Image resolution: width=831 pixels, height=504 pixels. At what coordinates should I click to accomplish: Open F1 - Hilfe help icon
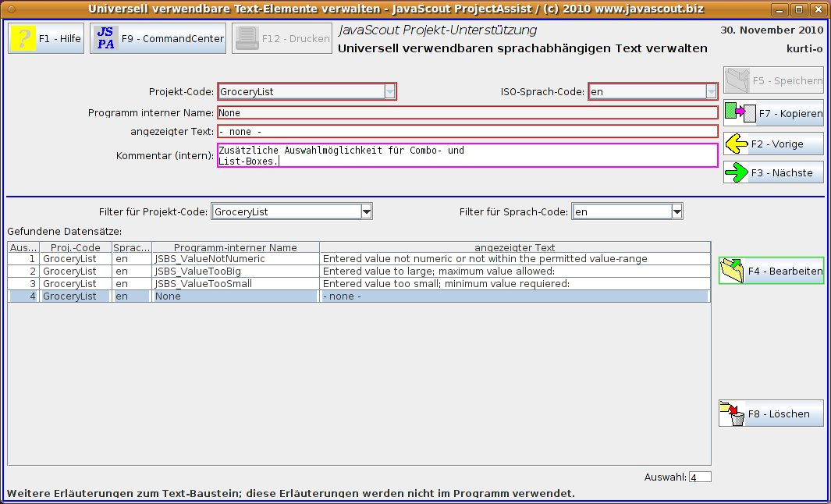23,37
